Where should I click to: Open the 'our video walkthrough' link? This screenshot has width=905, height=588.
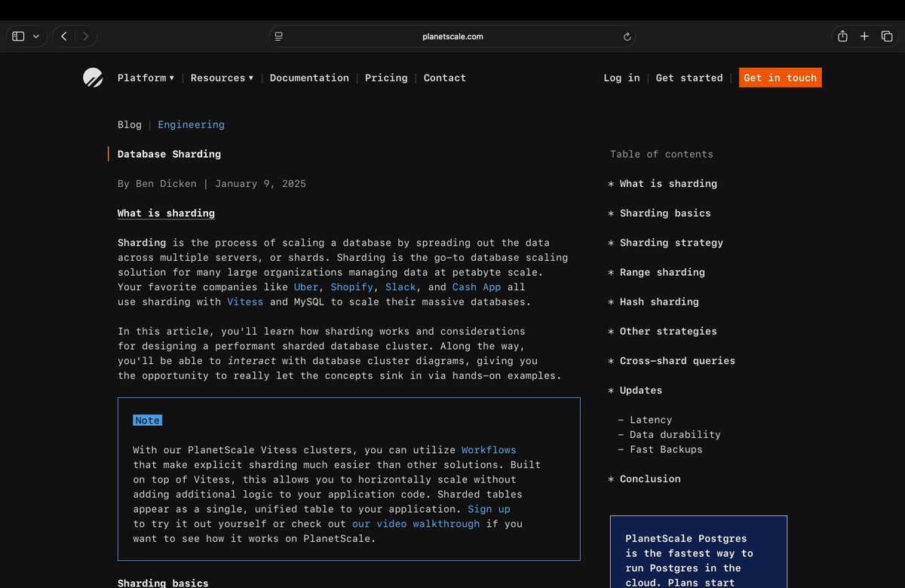[x=416, y=523]
